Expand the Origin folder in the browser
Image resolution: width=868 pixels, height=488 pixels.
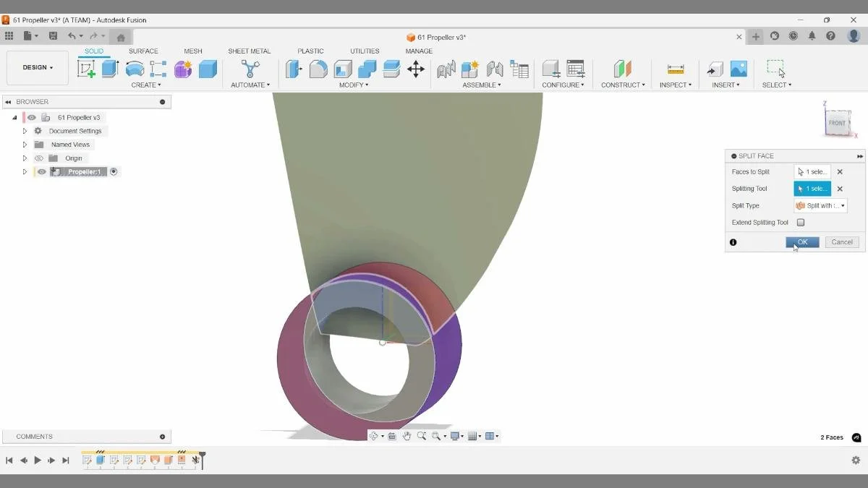coord(25,158)
